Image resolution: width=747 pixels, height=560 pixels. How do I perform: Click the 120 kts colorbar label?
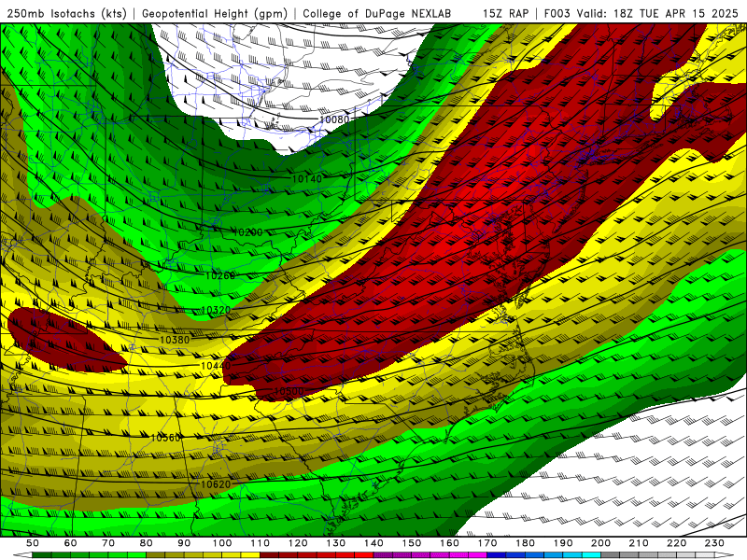coord(298,543)
